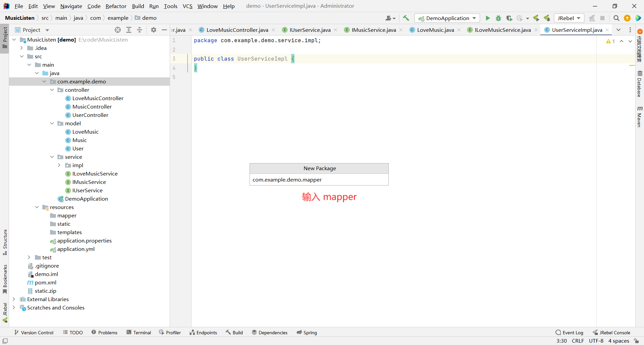The height and width of the screenshot is (345, 644).
Task: Toggle the Structure tool window
Action: click(x=5, y=243)
